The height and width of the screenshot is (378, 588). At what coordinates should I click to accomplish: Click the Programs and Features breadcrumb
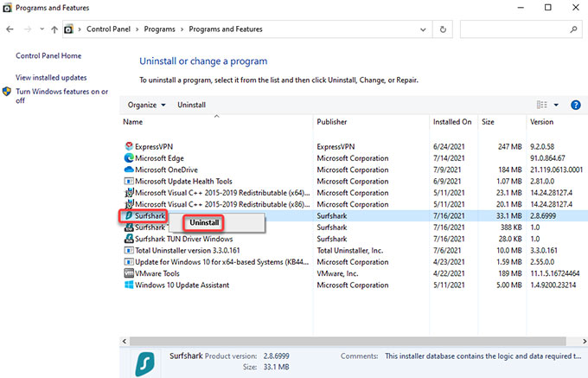coord(226,29)
